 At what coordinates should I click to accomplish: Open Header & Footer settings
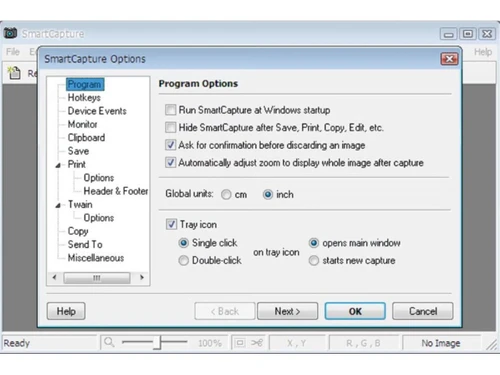116,191
